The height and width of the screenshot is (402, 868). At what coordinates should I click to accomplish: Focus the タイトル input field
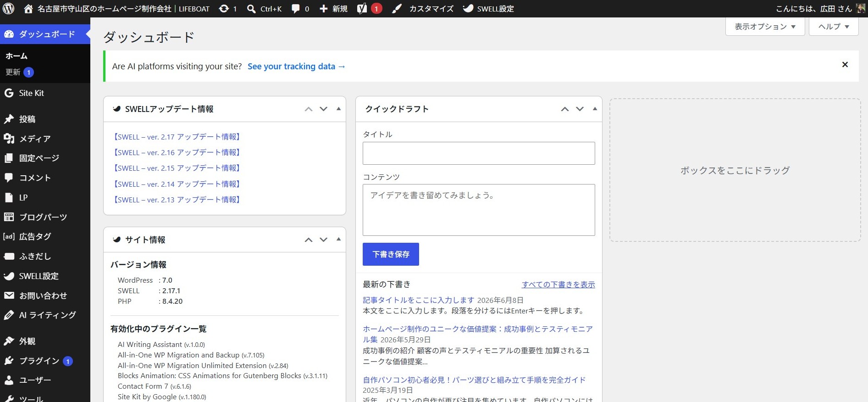click(x=479, y=153)
